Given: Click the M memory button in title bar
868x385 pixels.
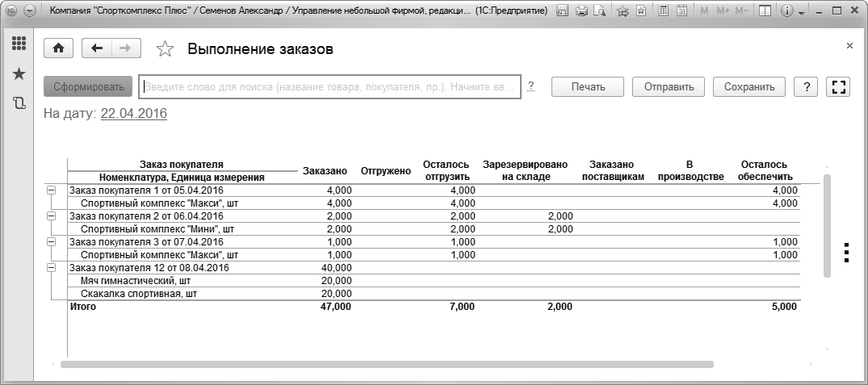Looking at the screenshot, I should [x=704, y=10].
